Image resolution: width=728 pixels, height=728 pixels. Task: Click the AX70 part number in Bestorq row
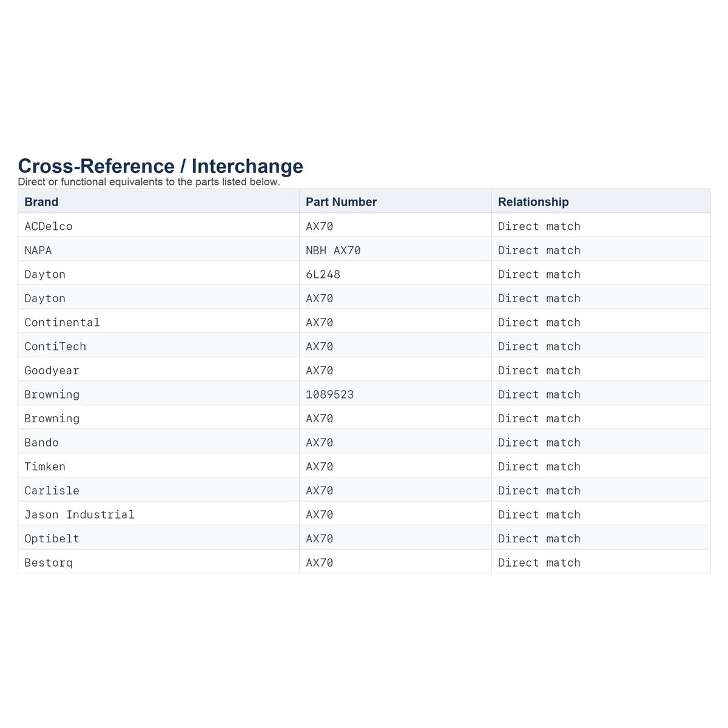pyautogui.click(x=320, y=563)
